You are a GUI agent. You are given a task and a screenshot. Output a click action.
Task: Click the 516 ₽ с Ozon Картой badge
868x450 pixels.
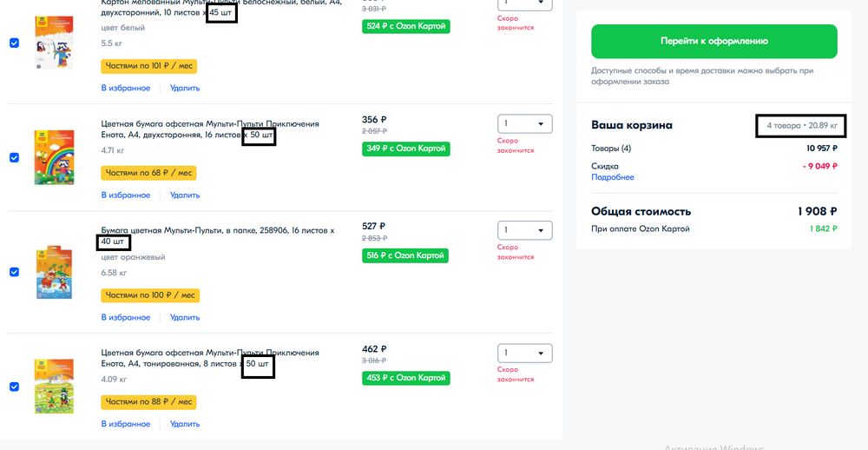tap(406, 256)
